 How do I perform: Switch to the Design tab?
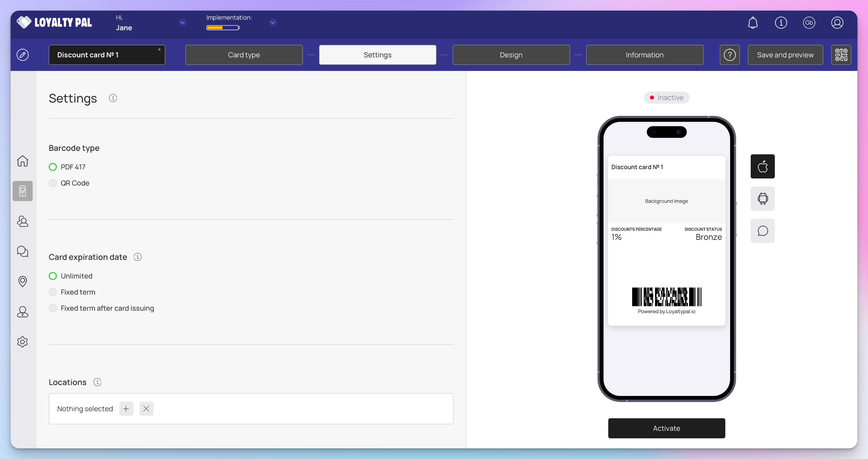tap(511, 55)
